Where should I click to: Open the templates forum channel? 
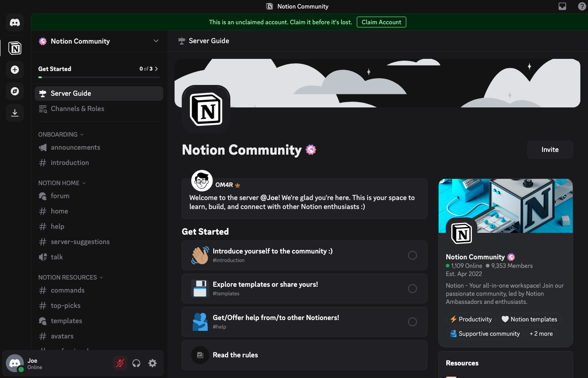point(99,321)
